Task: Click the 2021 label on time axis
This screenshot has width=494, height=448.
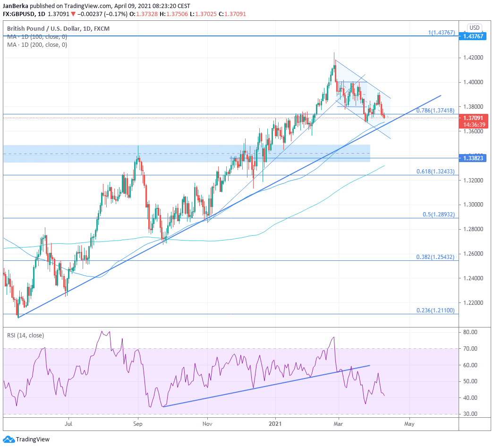Action: (275, 424)
